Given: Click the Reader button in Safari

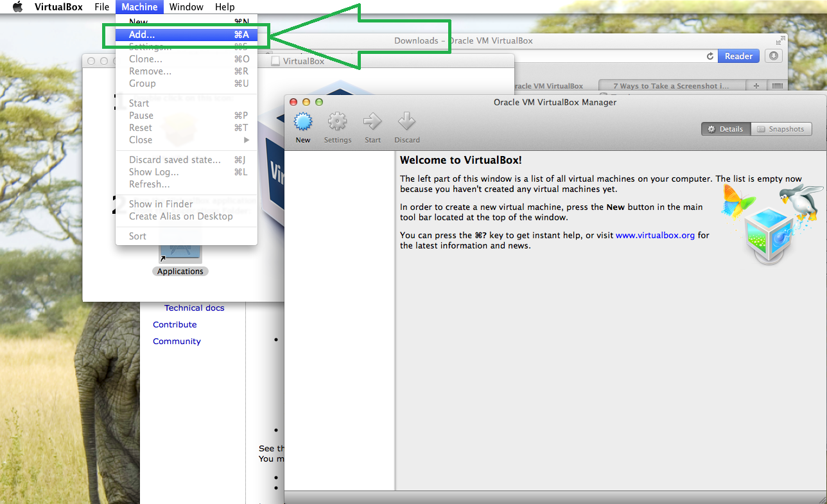Looking at the screenshot, I should 738,56.
